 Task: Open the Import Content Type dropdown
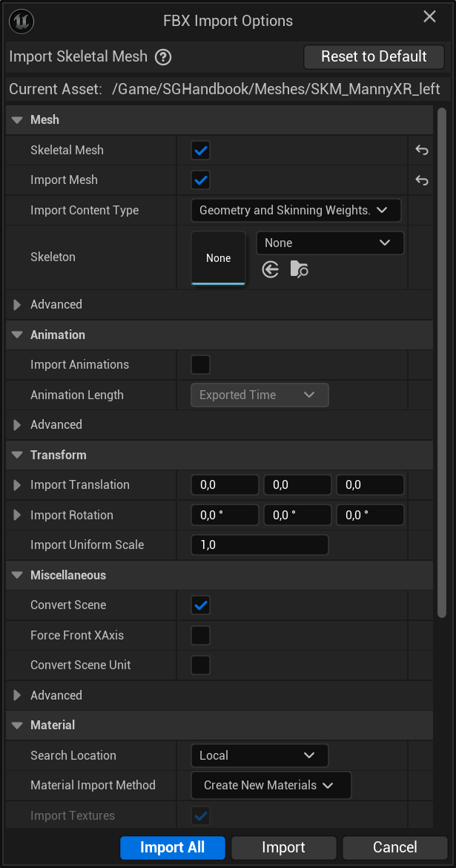[x=296, y=210]
